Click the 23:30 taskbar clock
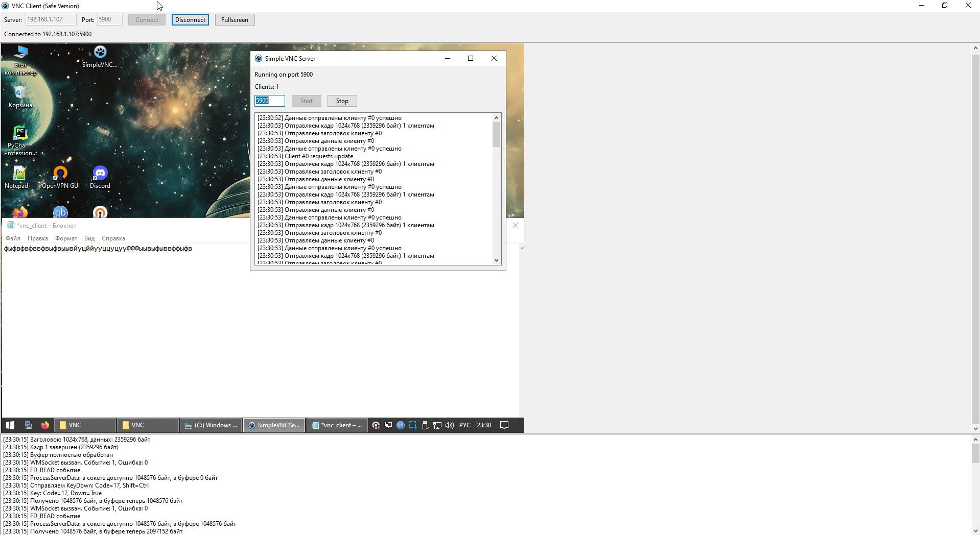The width and height of the screenshot is (980, 535). coord(484,425)
